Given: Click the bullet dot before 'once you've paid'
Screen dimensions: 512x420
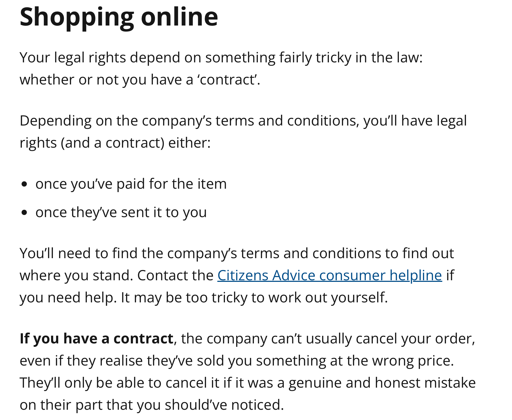Looking at the screenshot, I should point(24,184).
